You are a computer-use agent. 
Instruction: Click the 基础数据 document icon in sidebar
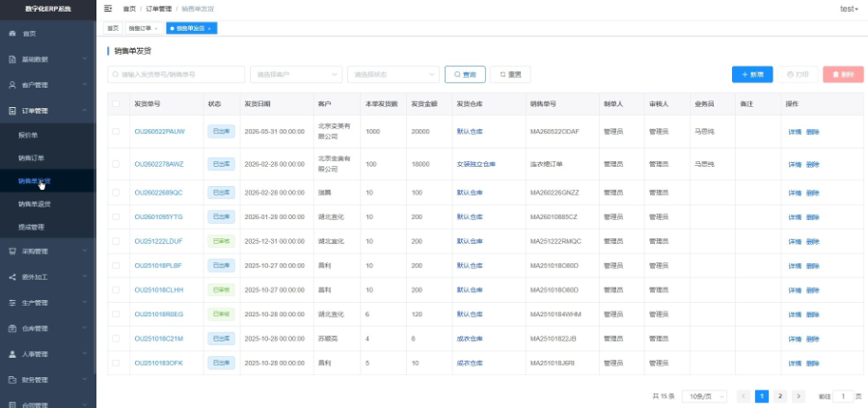13,59
